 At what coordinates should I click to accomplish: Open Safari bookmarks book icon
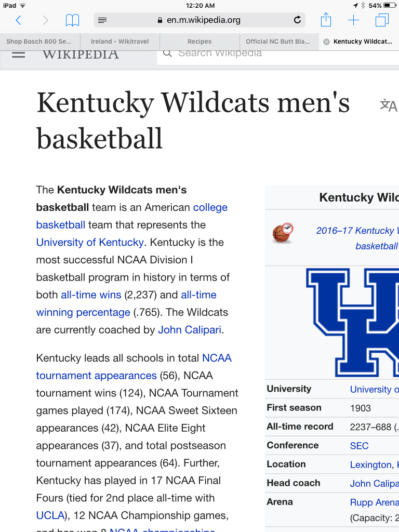[72, 20]
